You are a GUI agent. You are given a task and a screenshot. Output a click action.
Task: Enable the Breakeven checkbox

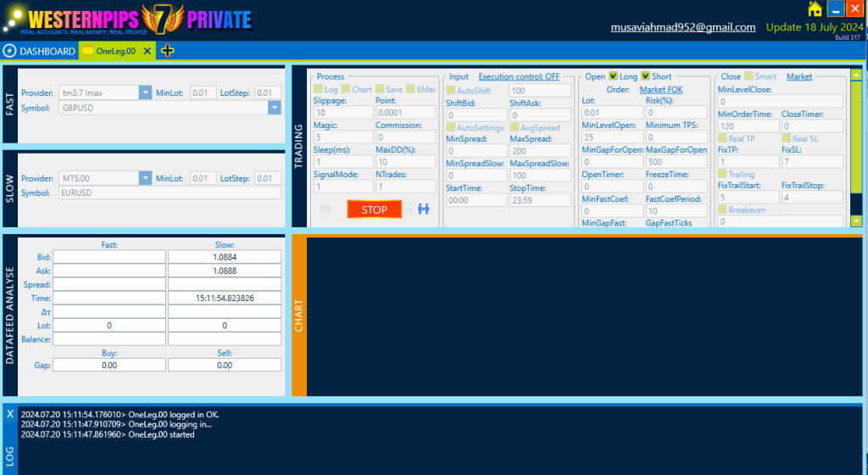722,210
